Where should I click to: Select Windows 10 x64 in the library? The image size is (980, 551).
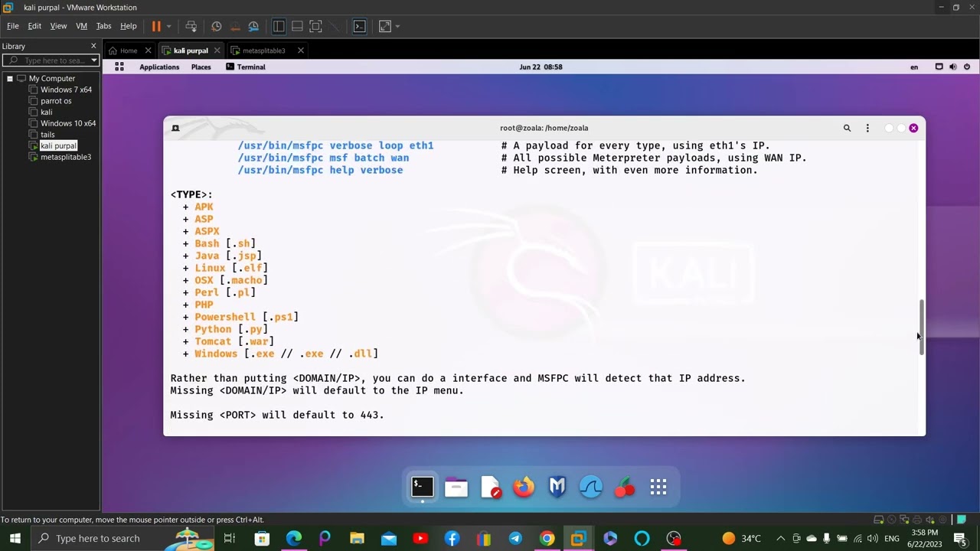68,123
